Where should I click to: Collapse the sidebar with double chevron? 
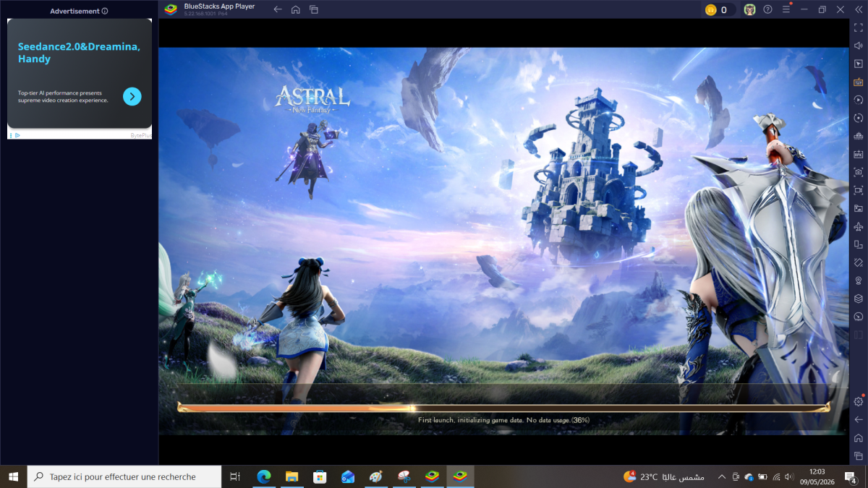coord(858,9)
